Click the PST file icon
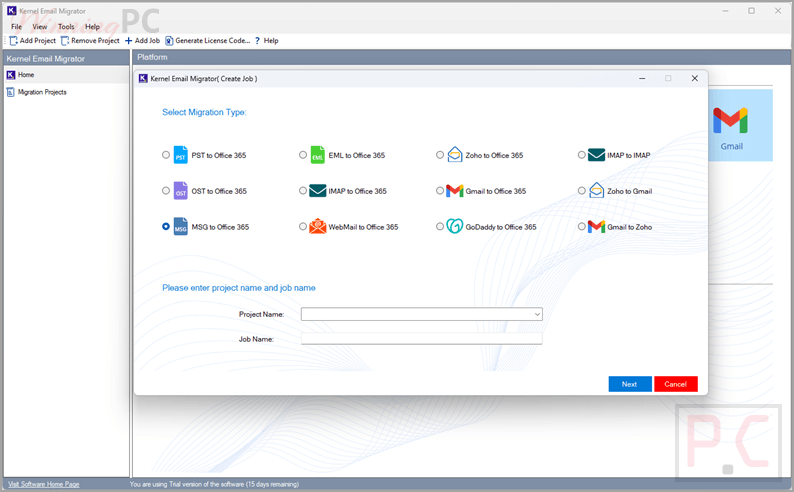 pyautogui.click(x=180, y=155)
